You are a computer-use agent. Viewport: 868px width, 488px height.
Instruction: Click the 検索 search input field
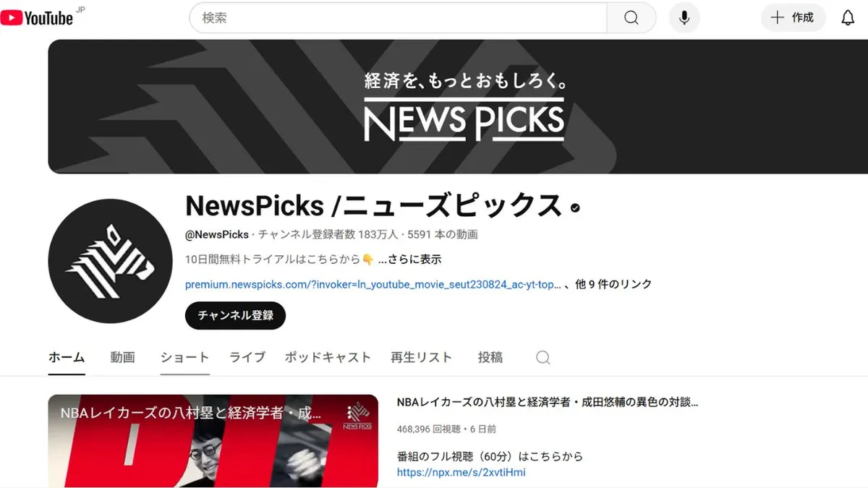(398, 18)
